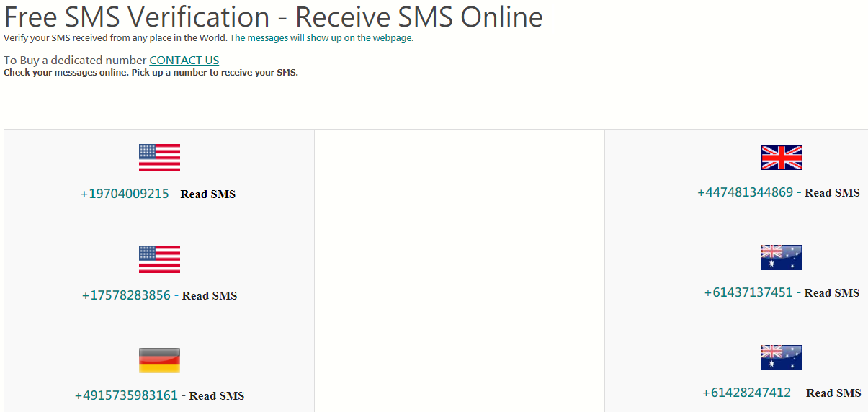Screen dimensions: 868x412
Task: Choose German number +4915735983161
Action: pos(126,395)
